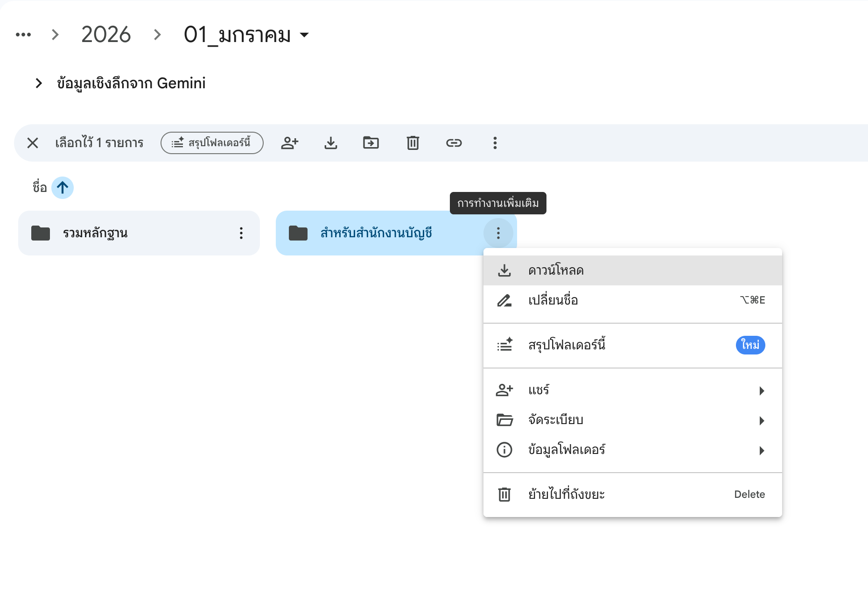Viewport: 868px width, 595px height.
Task: Copy link using the toolbar link icon
Action: 454,143
